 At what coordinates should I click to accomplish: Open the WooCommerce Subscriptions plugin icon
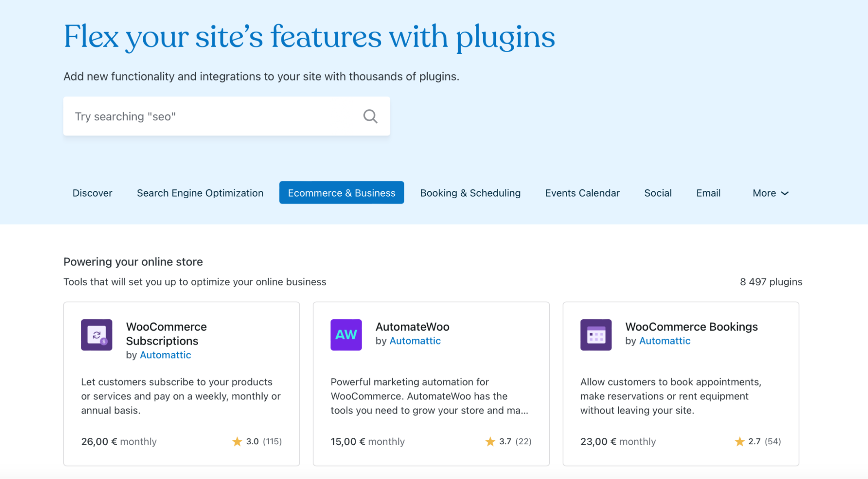tap(96, 335)
